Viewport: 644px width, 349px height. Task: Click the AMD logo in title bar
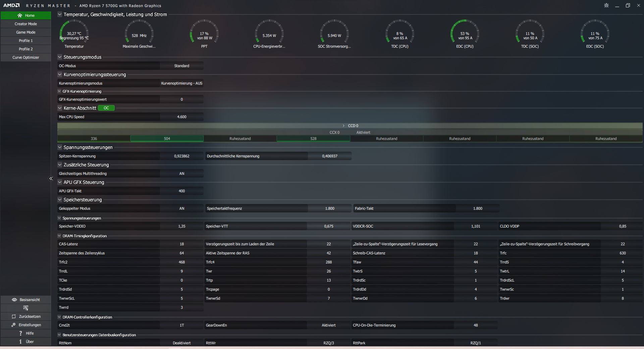pos(11,5)
